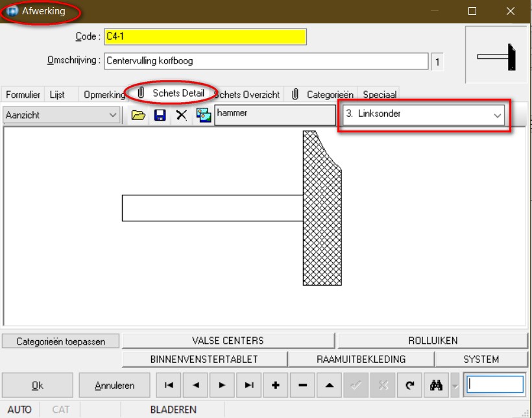The height and width of the screenshot is (418, 532).
Task: Jump to the last record
Action: pyautogui.click(x=249, y=385)
